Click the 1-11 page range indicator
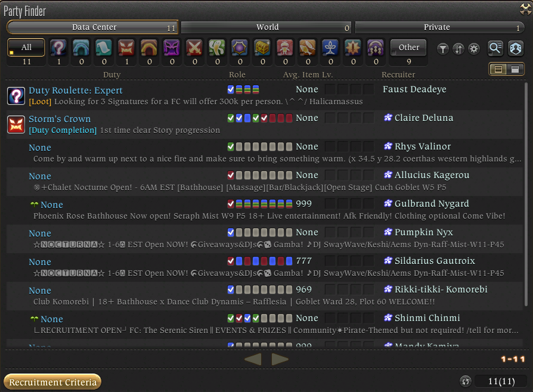 513,359
